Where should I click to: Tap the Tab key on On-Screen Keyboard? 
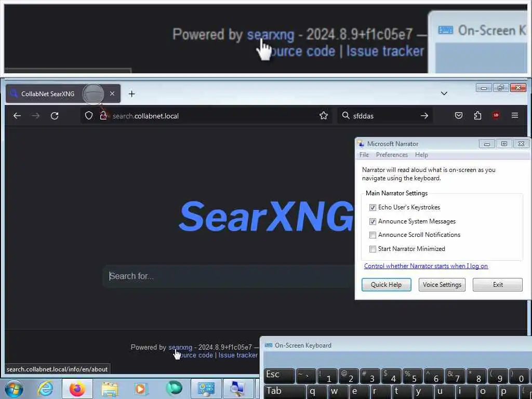(x=284, y=392)
